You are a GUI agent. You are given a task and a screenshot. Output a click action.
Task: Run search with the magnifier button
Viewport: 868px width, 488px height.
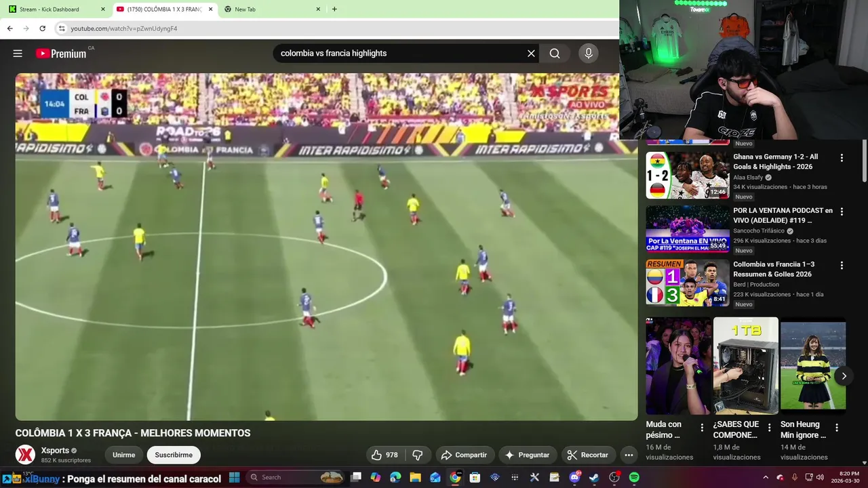[x=555, y=54]
